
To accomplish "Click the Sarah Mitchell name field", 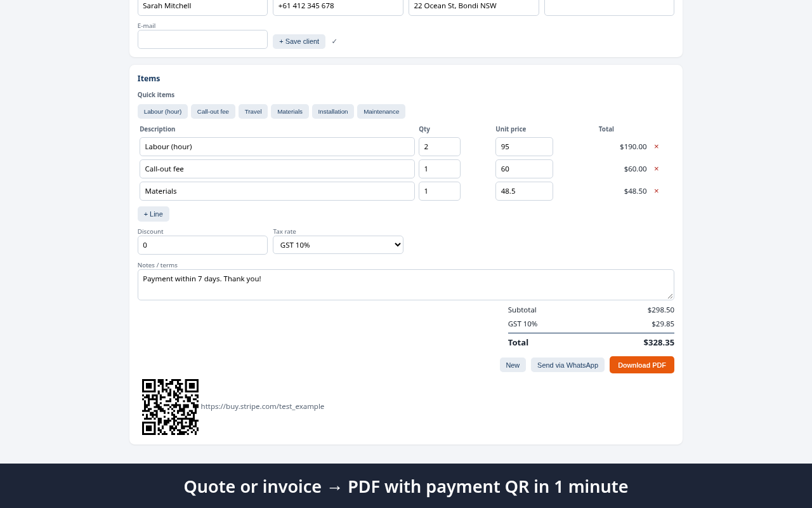I will pyautogui.click(x=202, y=6).
